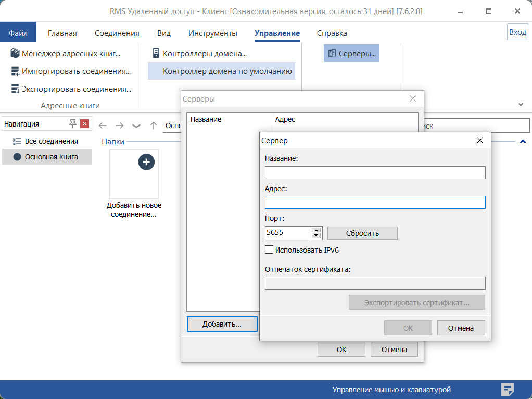This screenshot has height=399, width=532.
Task: Minimize the RMS client window
Action: tap(460, 11)
